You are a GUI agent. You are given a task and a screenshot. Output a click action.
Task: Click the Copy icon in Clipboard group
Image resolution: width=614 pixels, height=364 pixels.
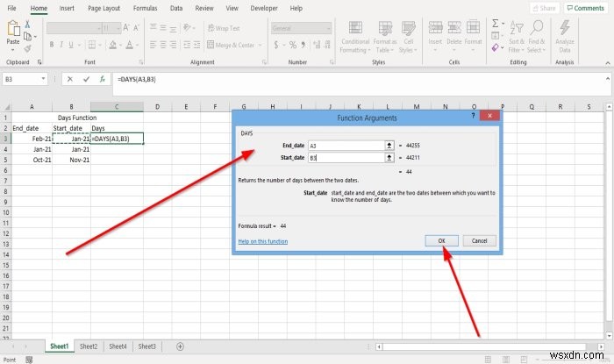[27, 37]
